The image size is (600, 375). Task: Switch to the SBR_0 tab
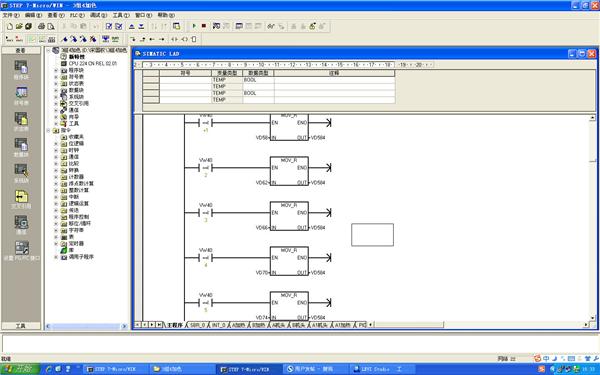[x=197, y=325]
